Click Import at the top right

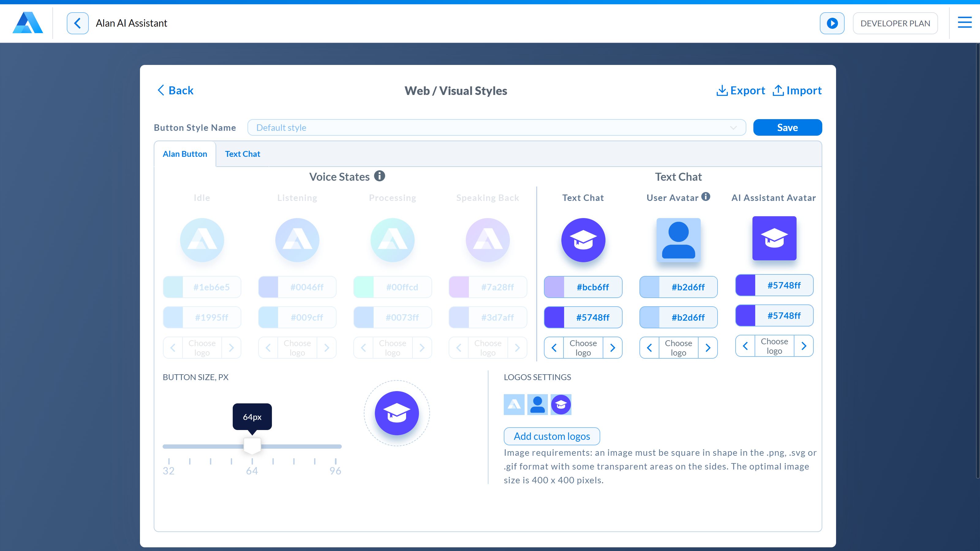(x=797, y=91)
